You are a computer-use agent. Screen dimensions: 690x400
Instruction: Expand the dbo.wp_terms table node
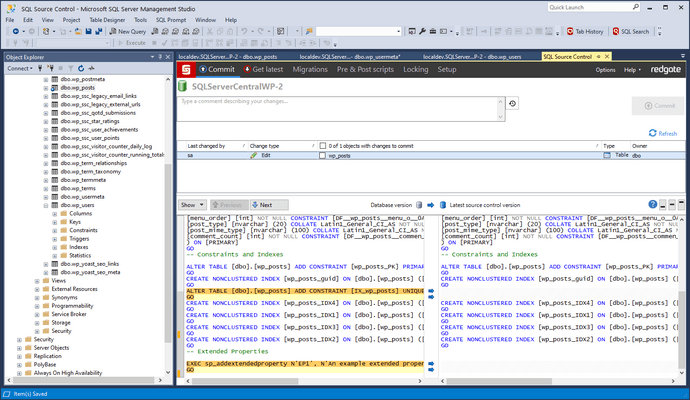click(45, 188)
